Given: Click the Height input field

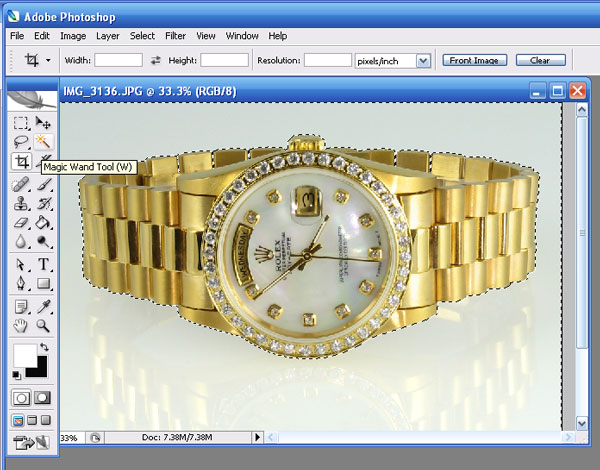Looking at the screenshot, I should (x=225, y=60).
